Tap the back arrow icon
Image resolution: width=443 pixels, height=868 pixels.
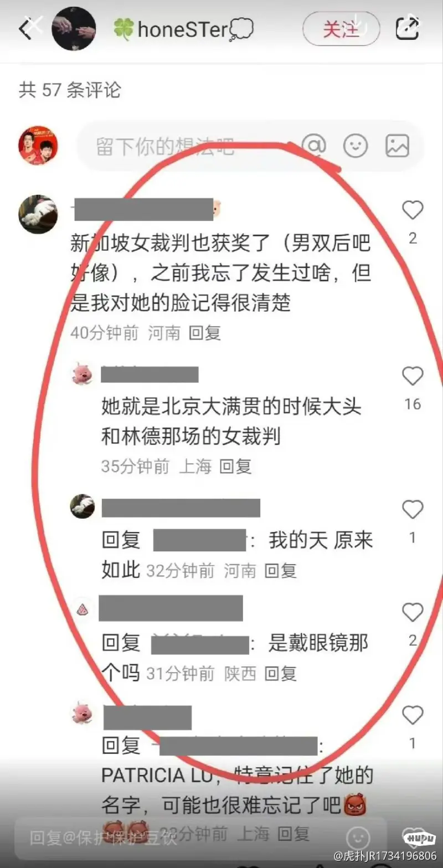point(26,29)
